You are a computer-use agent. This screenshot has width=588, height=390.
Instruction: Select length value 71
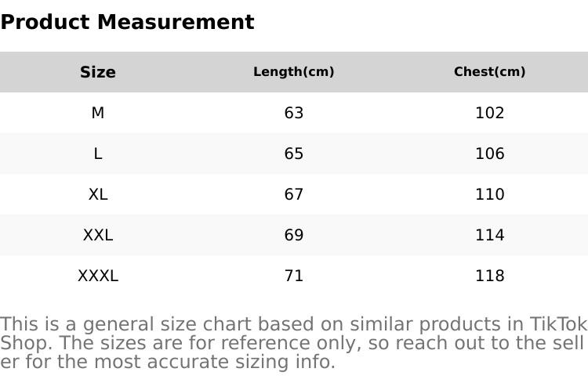coord(294,276)
